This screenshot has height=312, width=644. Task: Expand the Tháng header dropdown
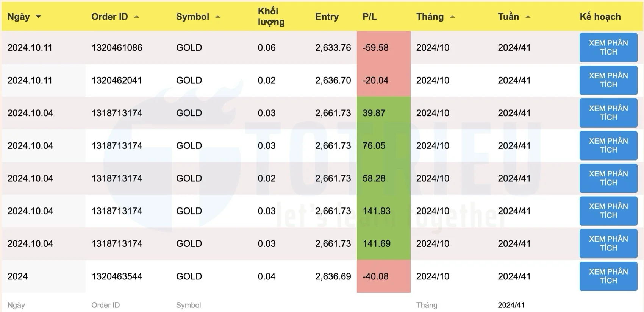[x=452, y=17]
